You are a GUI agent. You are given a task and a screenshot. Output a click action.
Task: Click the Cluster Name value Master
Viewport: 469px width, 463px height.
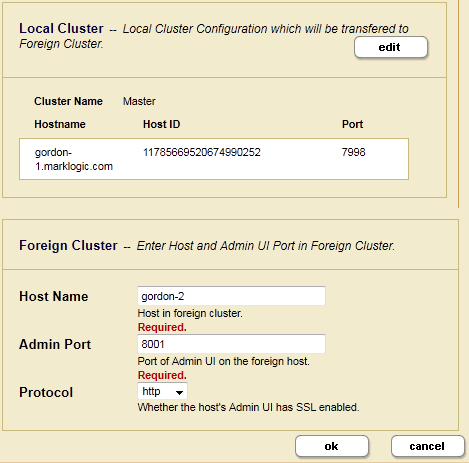(139, 101)
